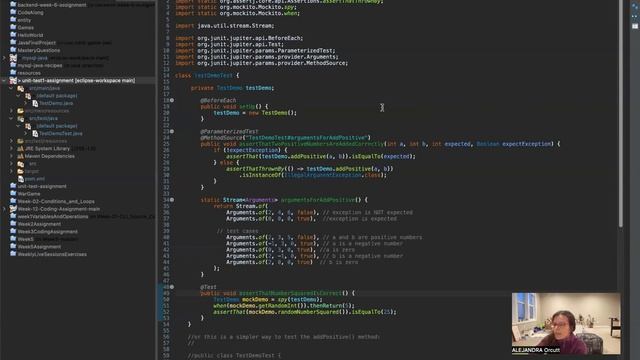Viewport: 640px width, 360px height.
Task: Collapse the src/test/java folder arrow
Action: pos(11,118)
